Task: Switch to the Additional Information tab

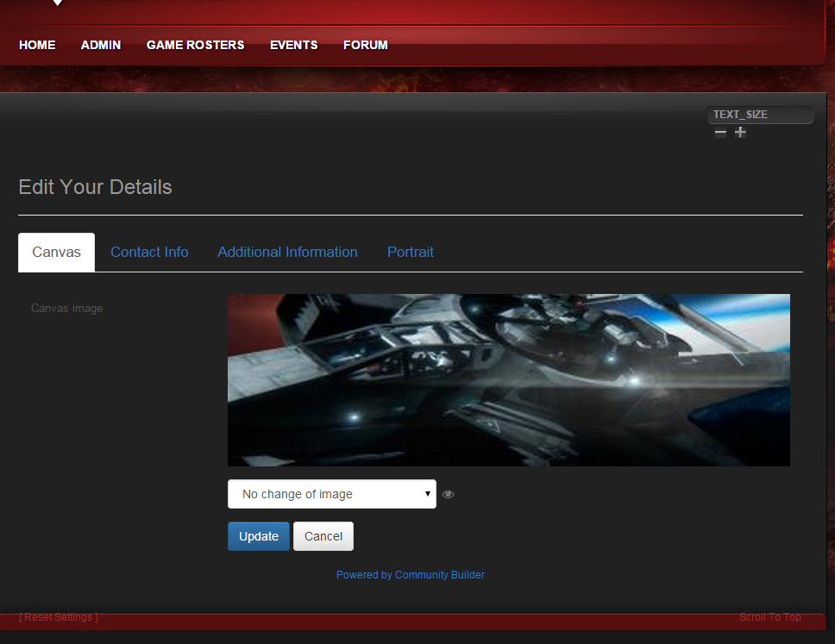Action: click(287, 253)
